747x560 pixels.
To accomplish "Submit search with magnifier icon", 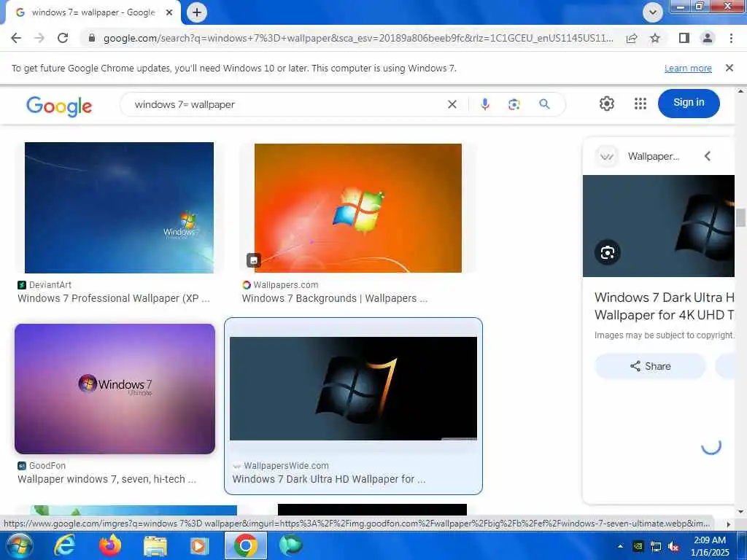I will pos(544,104).
